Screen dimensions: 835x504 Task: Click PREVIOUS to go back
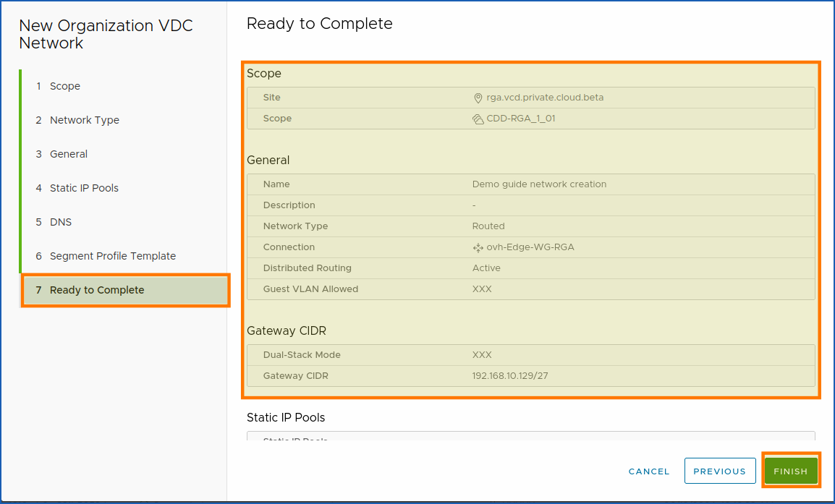click(720, 471)
